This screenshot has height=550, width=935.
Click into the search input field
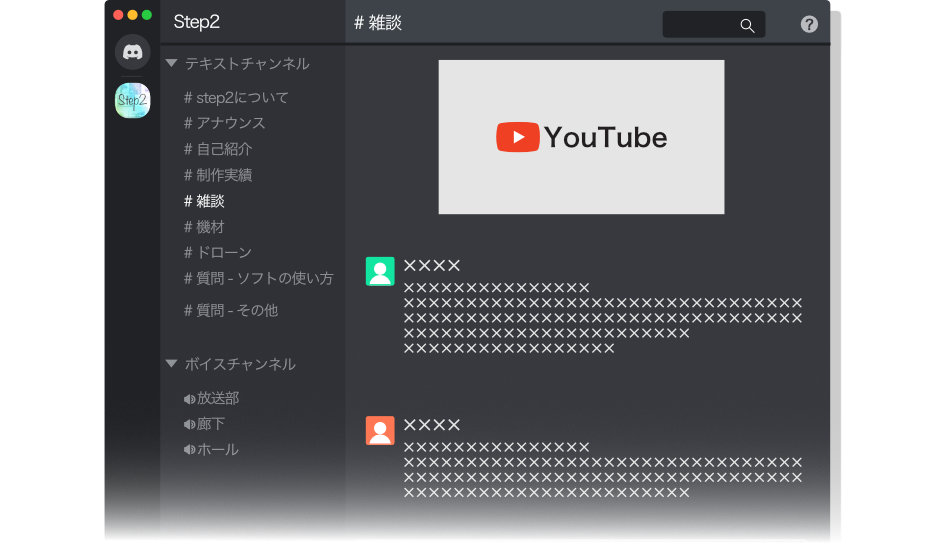(714, 24)
